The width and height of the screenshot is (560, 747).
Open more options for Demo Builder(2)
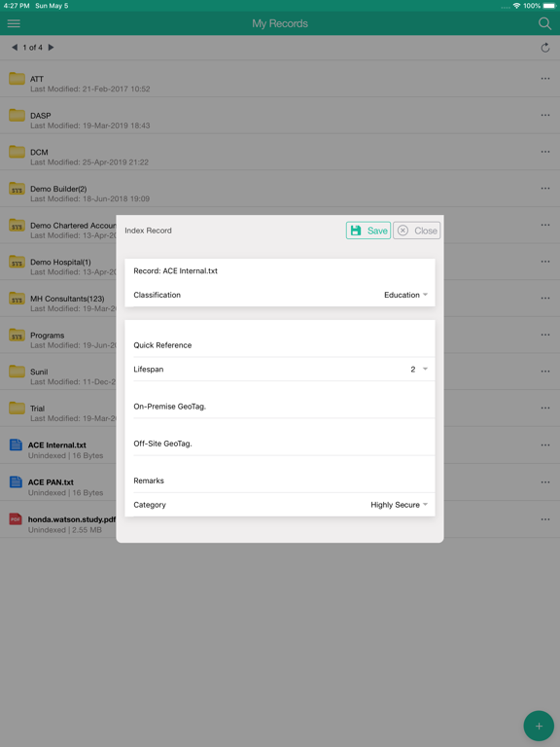545,189
